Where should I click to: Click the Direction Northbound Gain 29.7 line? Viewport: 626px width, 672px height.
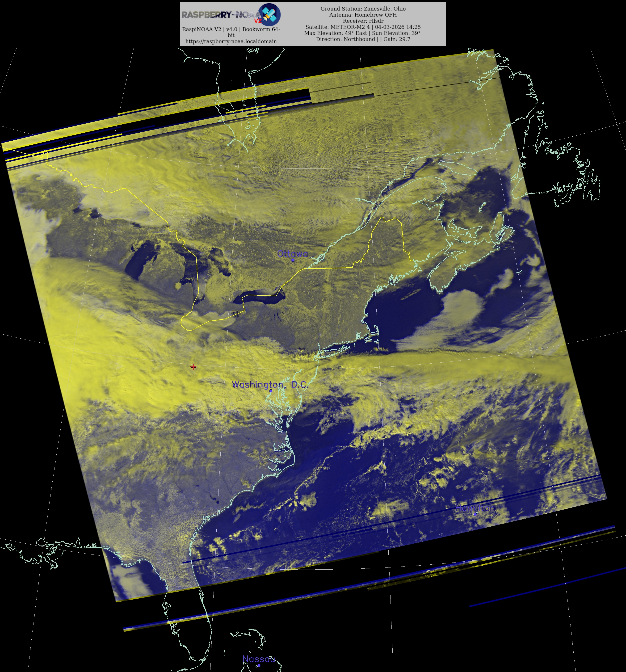[363, 39]
